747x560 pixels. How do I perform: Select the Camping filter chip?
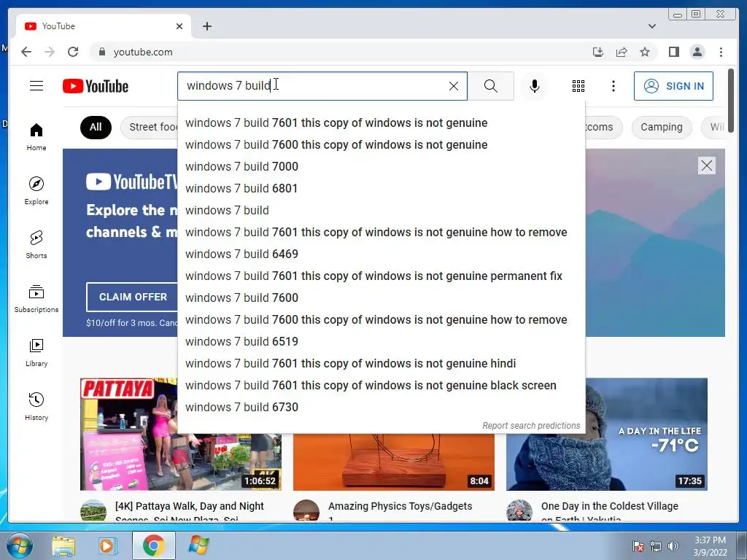[x=661, y=127]
